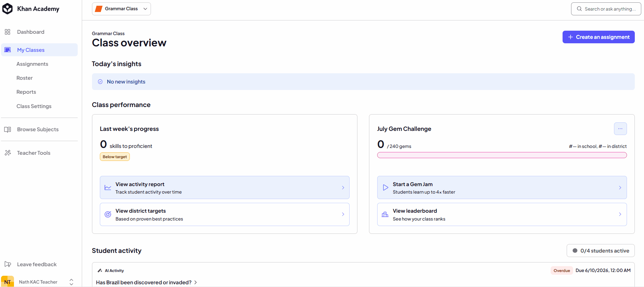Click the 'Class overview' heading

(129, 43)
